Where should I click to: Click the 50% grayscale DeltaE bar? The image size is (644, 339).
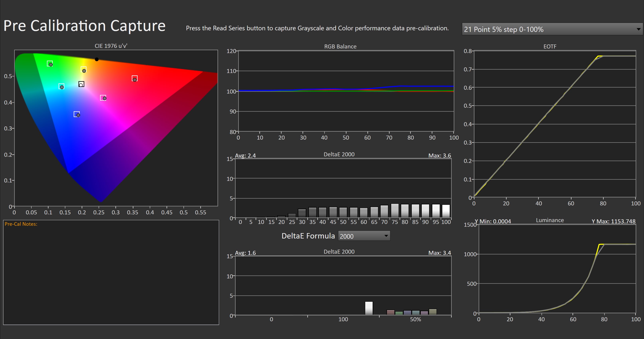pos(343,212)
